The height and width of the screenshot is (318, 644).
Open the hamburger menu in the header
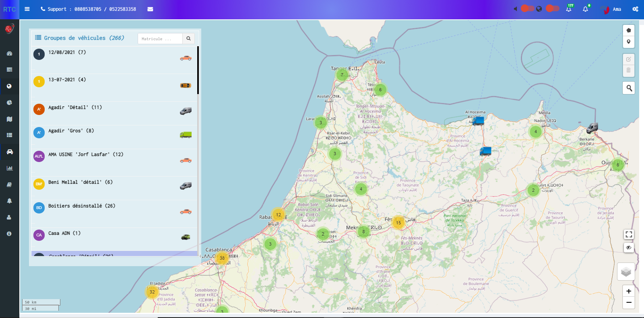tap(27, 9)
